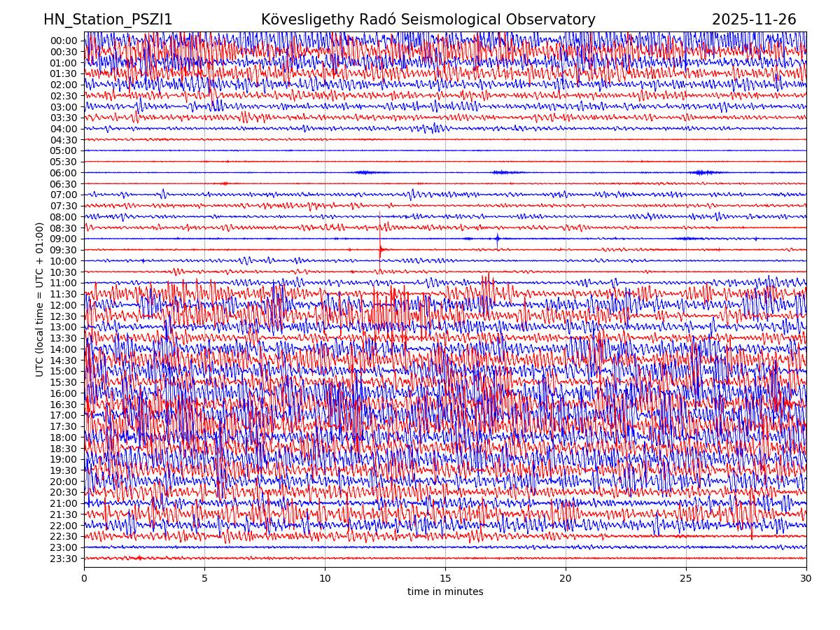Select the 23:30 row time label
The height and width of the screenshot is (630, 840).
[63, 559]
